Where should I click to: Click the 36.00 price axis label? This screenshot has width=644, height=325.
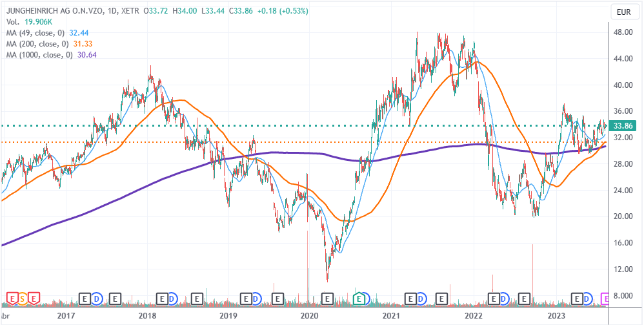(623, 111)
